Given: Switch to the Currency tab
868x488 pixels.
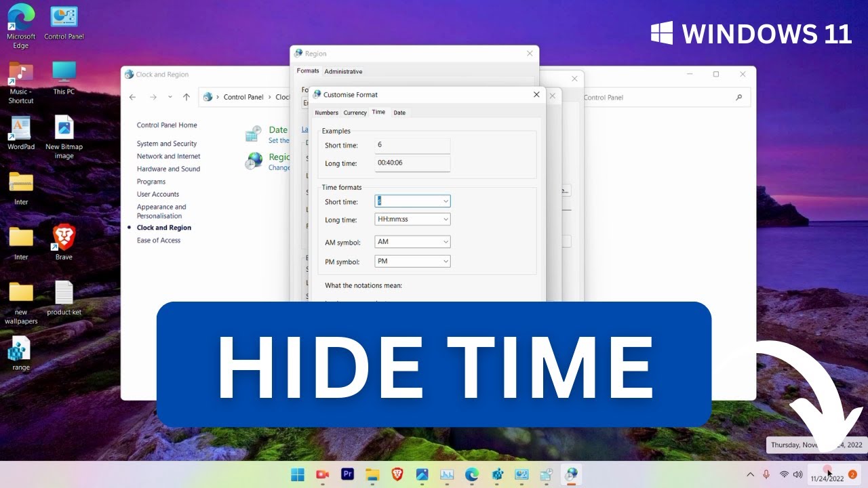Looking at the screenshot, I should click(355, 113).
